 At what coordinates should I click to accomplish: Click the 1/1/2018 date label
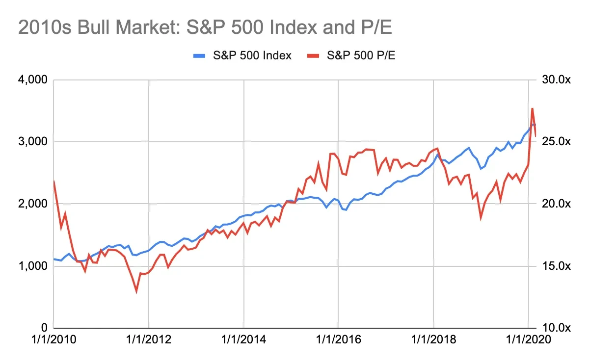[433, 340]
